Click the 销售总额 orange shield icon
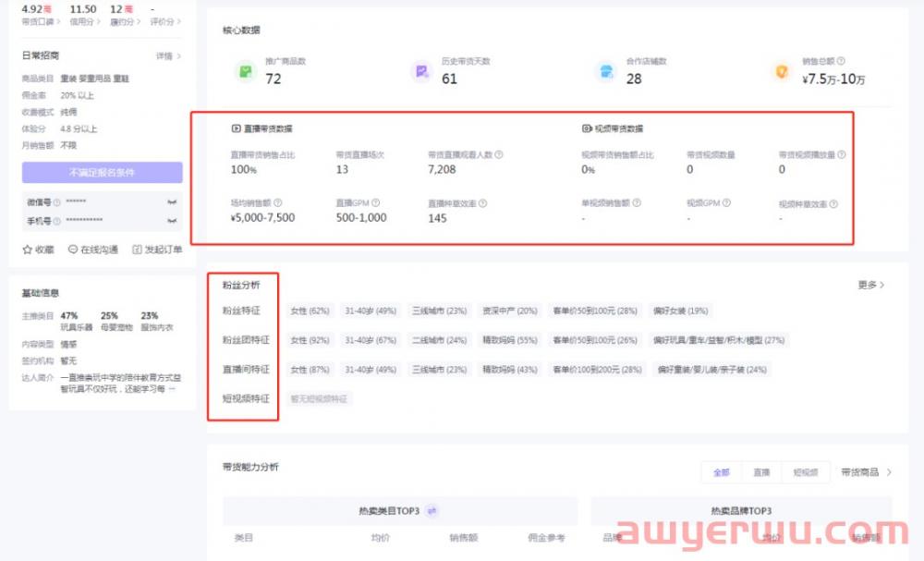Viewport: 924px width, 561px height. (782, 71)
